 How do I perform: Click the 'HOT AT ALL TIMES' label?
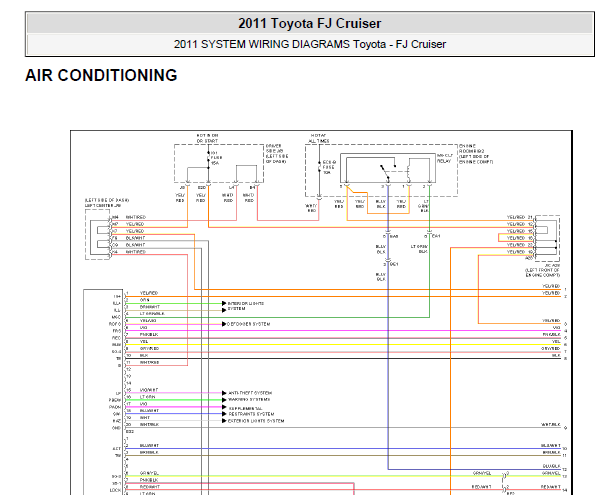tap(319, 138)
